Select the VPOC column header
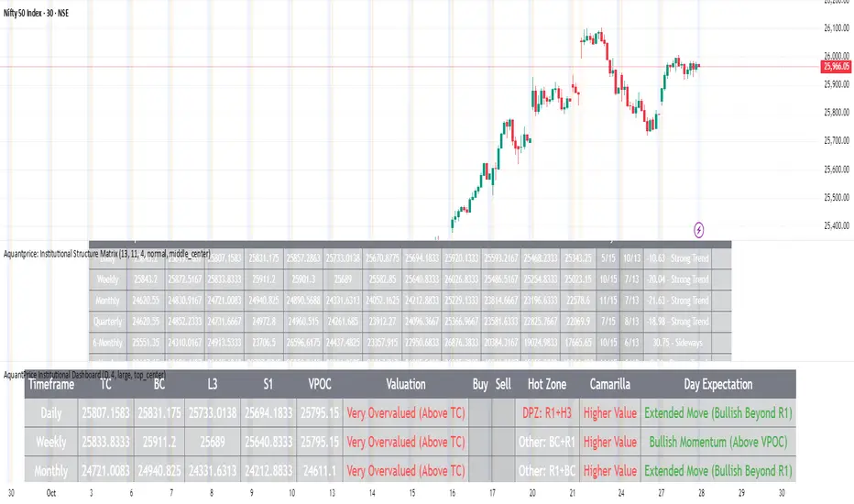Image resolution: width=854 pixels, height=504 pixels. click(x=316, y=385)
